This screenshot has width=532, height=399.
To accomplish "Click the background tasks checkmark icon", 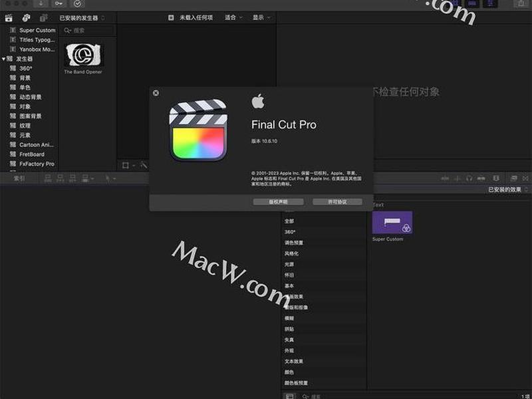I will click(x=77, y=4).
